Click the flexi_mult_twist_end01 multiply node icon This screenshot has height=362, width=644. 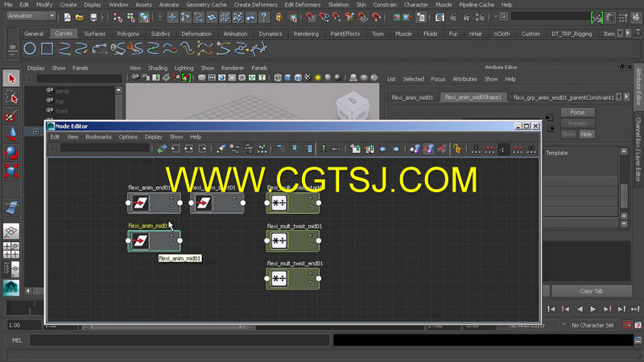coord(279,278)
